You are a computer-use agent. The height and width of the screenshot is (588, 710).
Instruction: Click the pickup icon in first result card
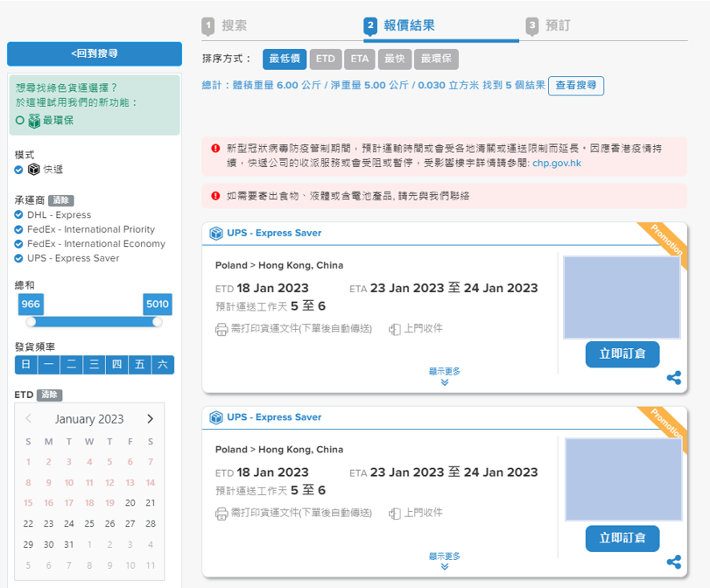point(394,329)
